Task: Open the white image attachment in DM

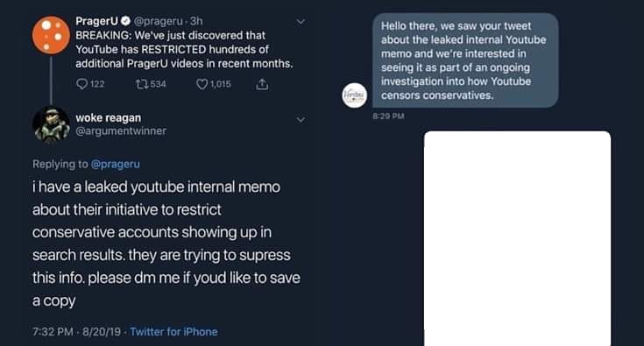Action: coord(518,238)
